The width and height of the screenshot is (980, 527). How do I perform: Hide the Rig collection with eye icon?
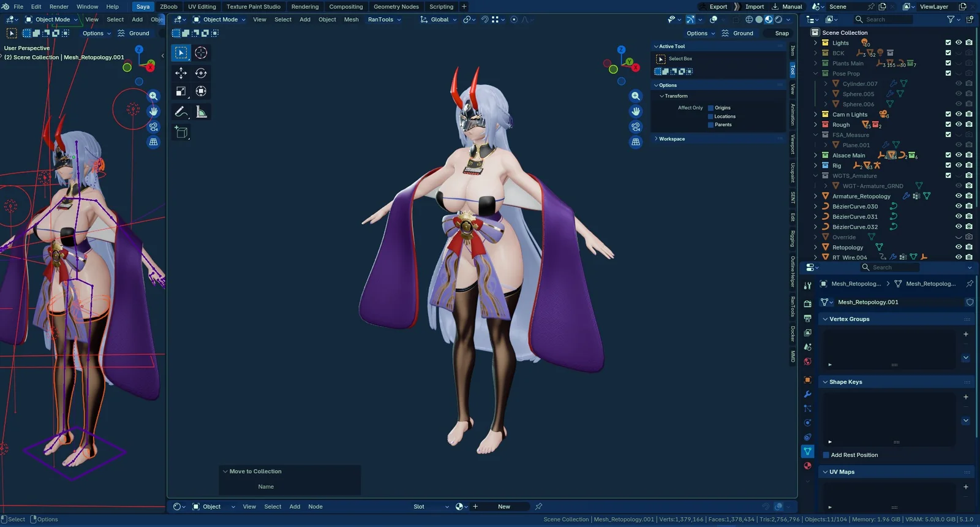pos(959,165)
